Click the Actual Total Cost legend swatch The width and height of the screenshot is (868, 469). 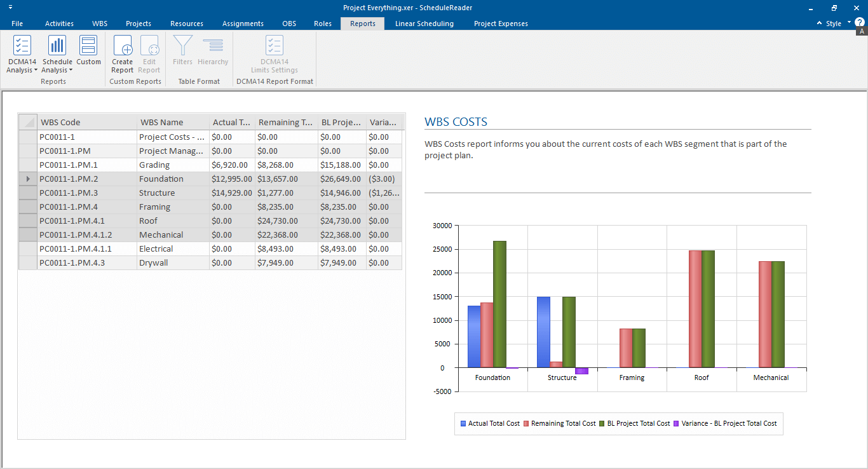(x=463, y=423)
